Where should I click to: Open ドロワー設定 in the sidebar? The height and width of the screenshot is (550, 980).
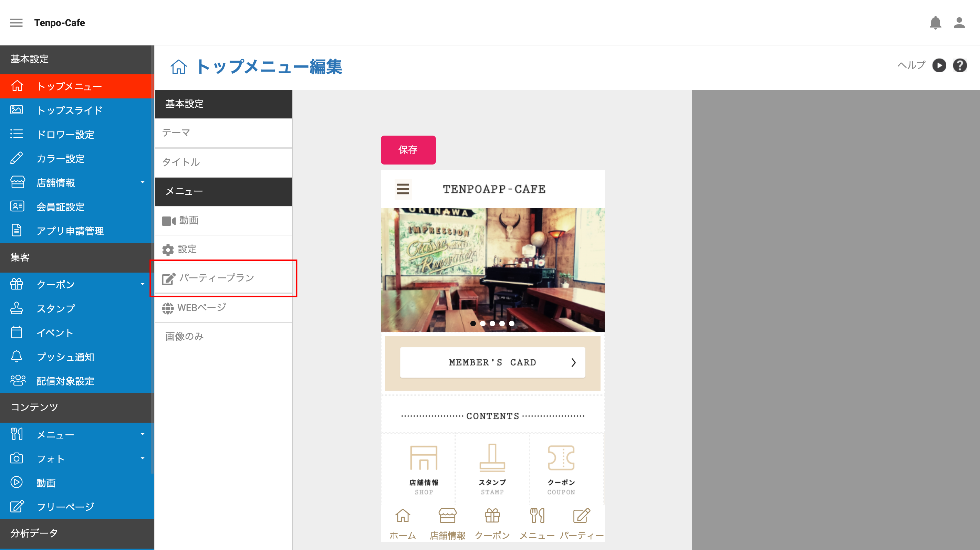tap(77, 135)
